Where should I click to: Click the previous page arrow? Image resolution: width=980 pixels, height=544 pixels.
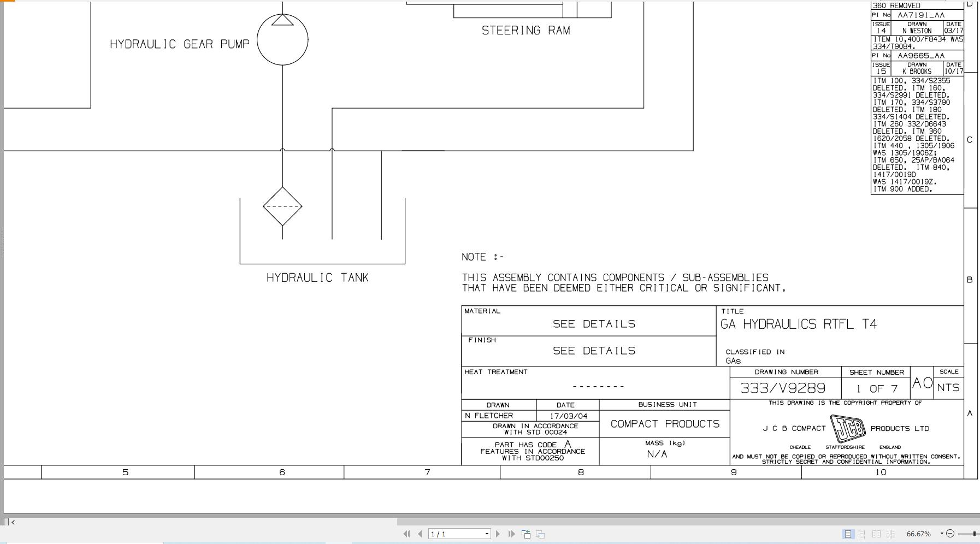(x=420, y=534)
